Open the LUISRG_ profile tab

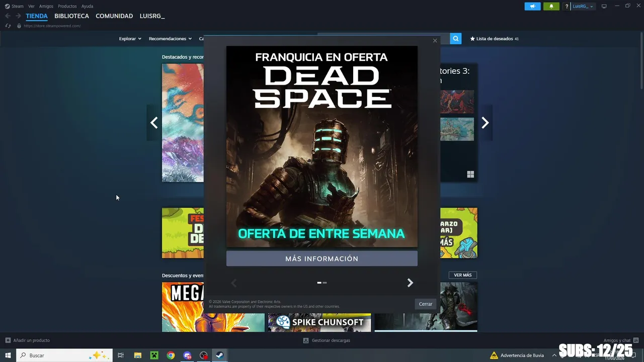click(152, 16)
